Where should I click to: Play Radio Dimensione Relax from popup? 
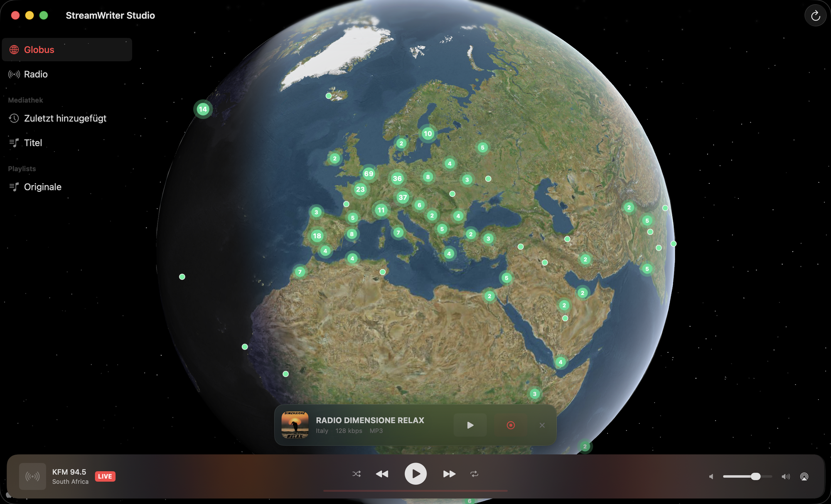tap(470, 425)
